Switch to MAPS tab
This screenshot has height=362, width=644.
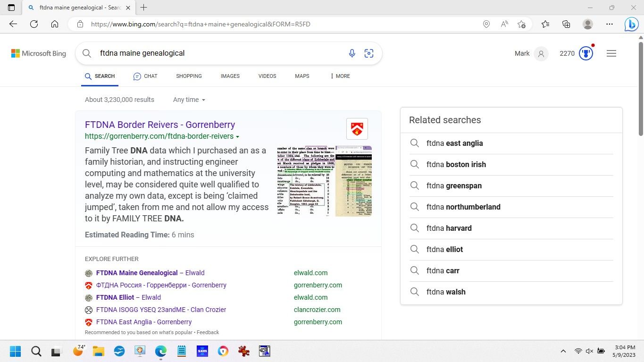(x=302, y=76)
